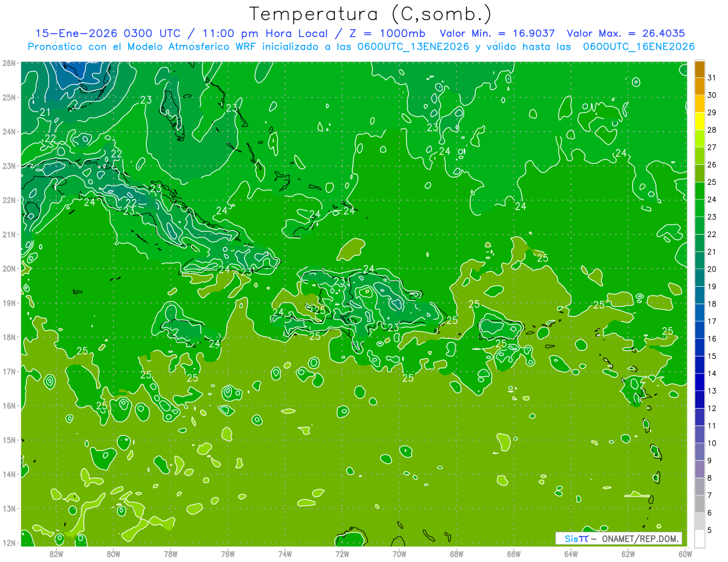Viewport: 728px width, 562px height.
Task: Click the legend value 8
Action: (x=710, y=478)
